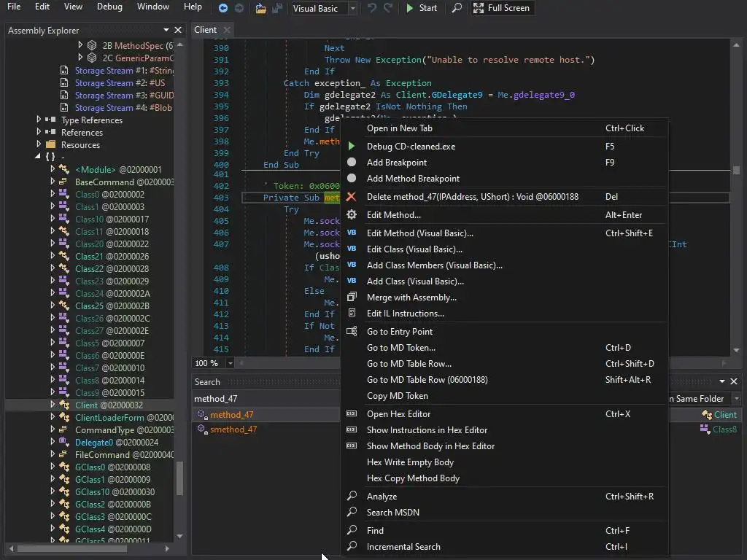
Task: Click the magnifier search icon in toolbar
Action: 457,8
